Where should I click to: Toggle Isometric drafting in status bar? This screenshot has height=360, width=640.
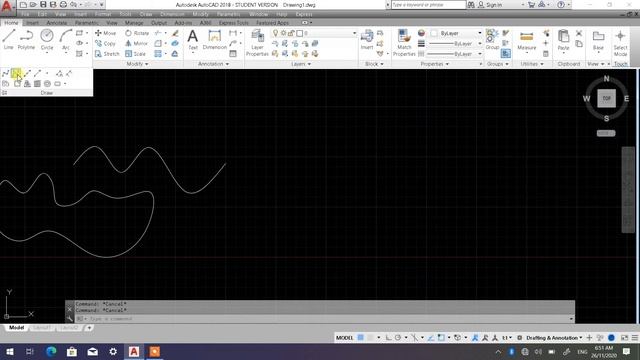tap(414, 338)
